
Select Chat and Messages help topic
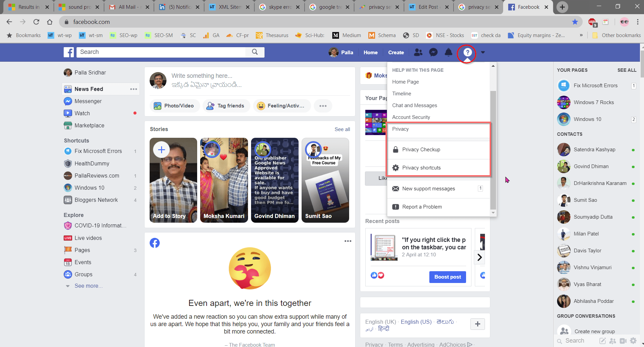tap(415, 105)
